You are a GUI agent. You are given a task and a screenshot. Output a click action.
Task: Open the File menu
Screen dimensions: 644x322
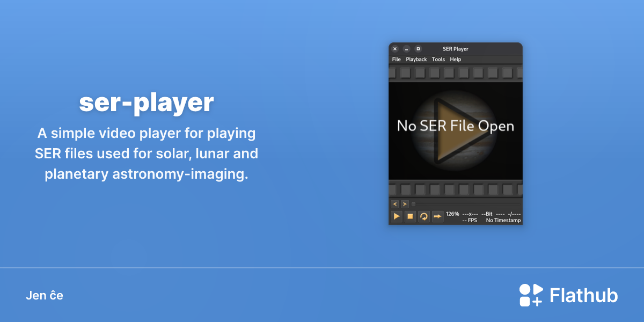[x=397, y=59]
